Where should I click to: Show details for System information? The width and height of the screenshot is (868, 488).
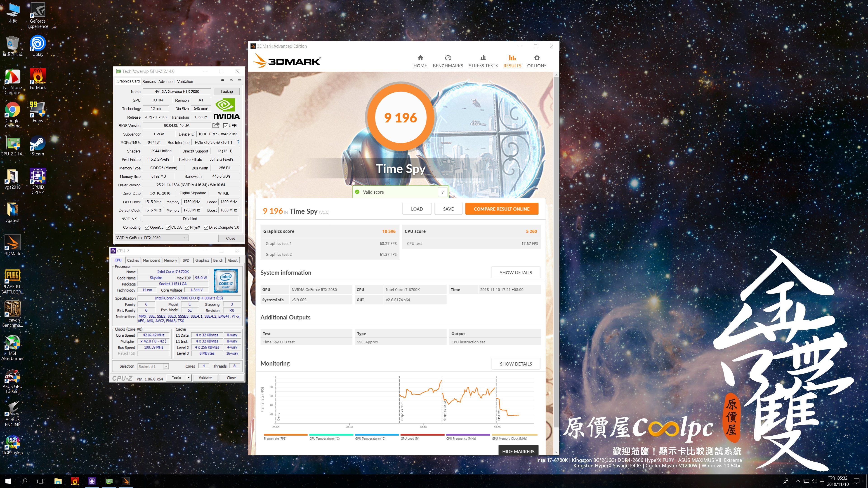point(516,272)
